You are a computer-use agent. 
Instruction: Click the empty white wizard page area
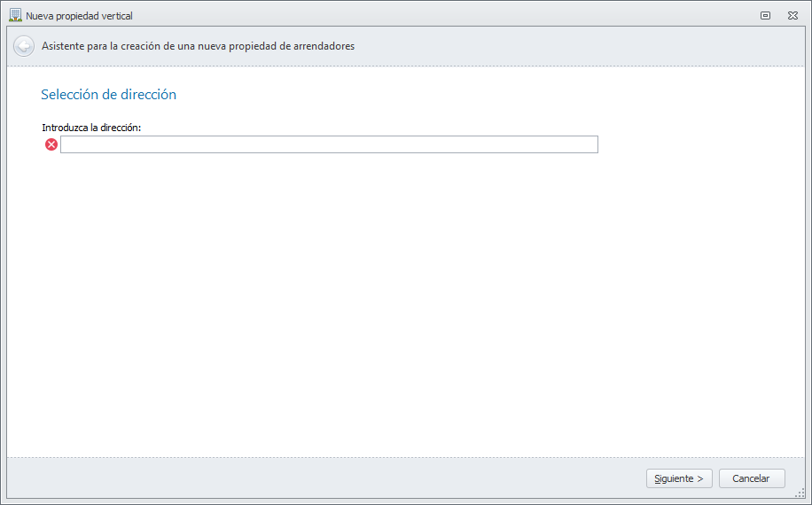coord(399,301)
